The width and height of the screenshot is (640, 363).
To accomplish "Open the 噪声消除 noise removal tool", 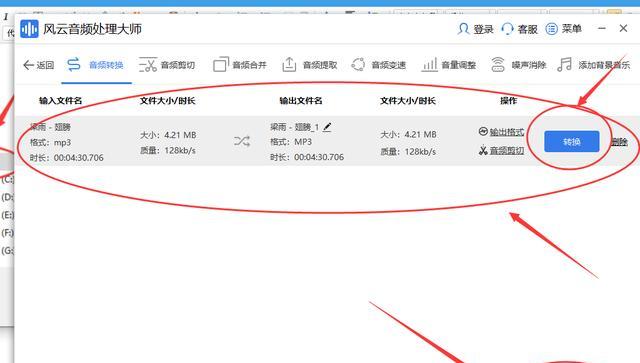I will click(518, 65).
